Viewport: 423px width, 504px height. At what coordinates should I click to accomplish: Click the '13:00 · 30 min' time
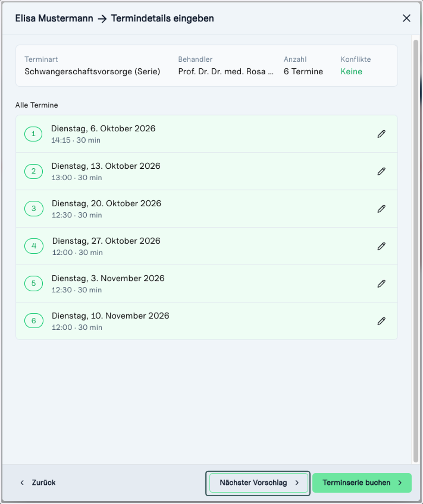[76, 178]
